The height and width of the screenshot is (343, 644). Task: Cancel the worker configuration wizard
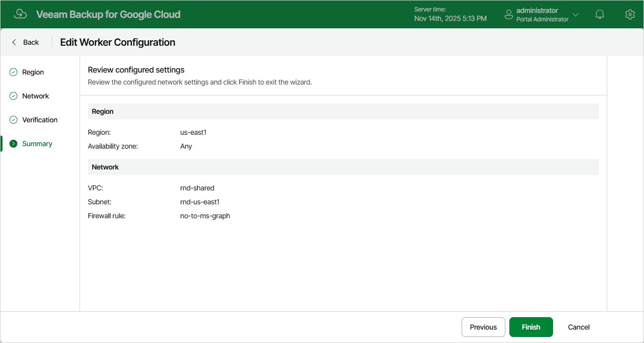579,327
